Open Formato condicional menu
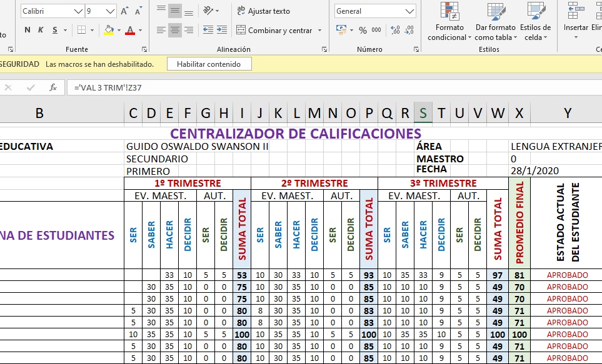The image size is (602, 364). [x=449, y=21]
